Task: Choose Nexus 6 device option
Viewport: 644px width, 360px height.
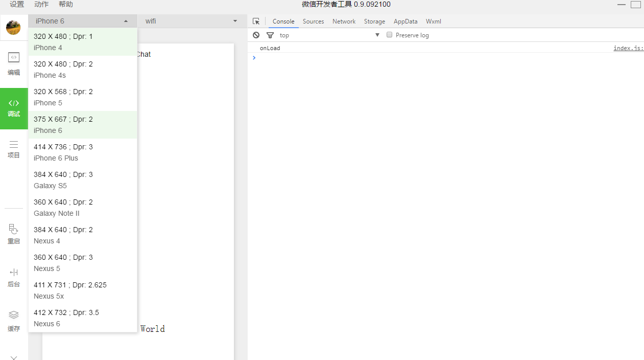Action: click(83, 318)
